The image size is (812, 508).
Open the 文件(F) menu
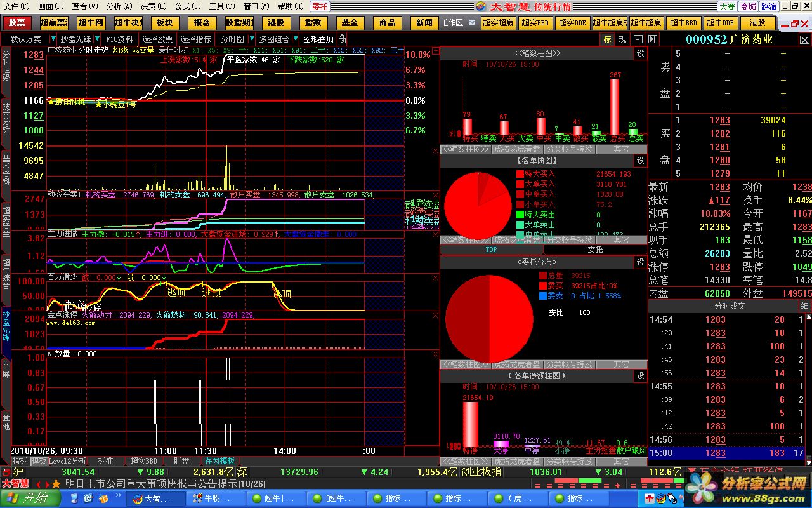[16, 6]
